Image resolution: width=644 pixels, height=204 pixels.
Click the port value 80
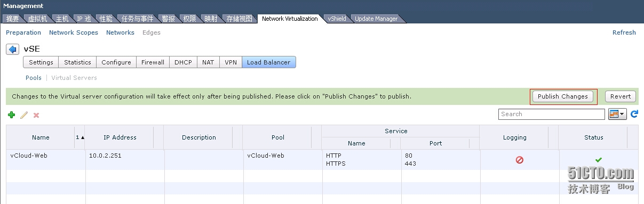coord(409,156)
